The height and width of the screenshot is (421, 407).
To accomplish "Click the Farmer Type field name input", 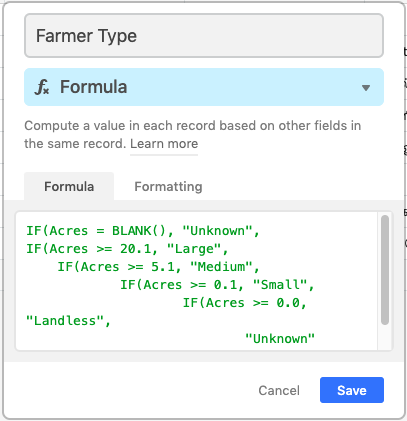I will point(204,36).
